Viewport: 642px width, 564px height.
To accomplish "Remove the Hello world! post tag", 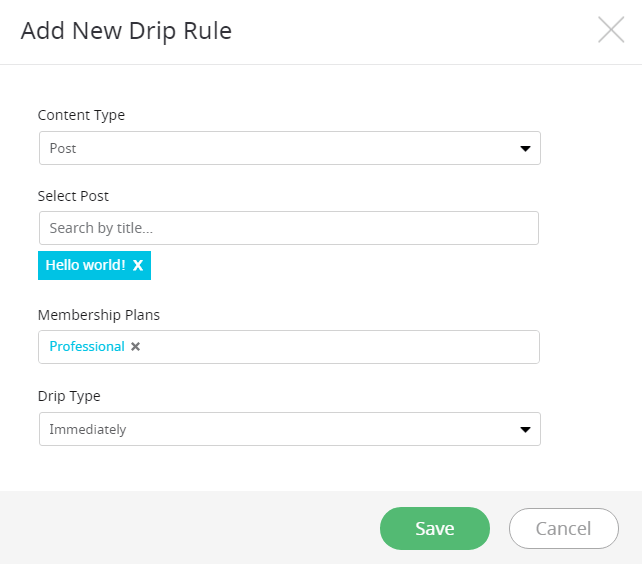I will (138, 265).
